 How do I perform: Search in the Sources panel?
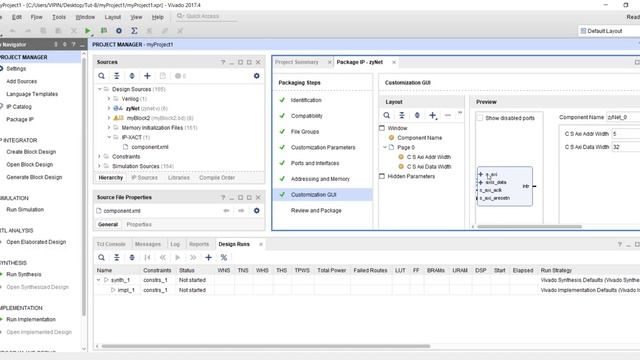coord(101,76)
